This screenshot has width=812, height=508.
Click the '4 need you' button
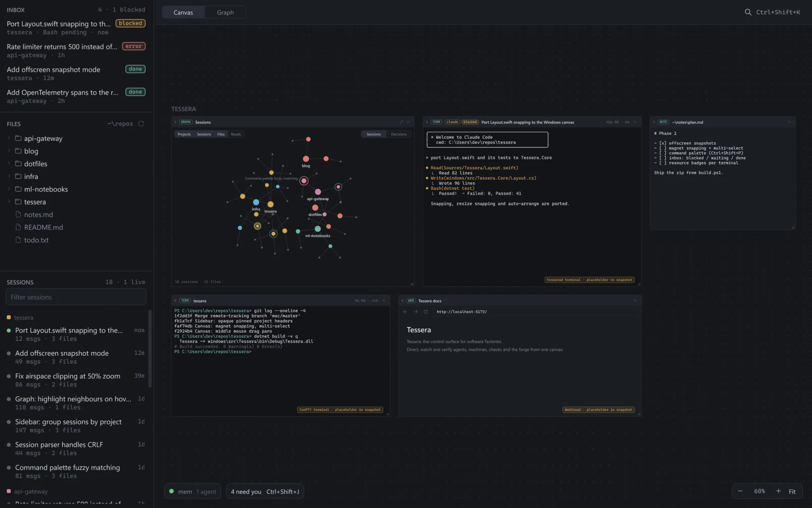click(x=265, y=491)
